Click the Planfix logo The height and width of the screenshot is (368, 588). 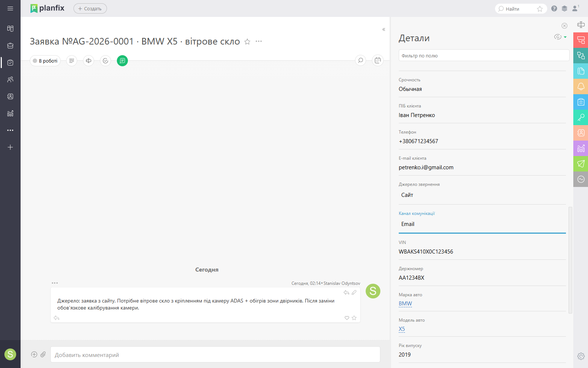[47, 8]
